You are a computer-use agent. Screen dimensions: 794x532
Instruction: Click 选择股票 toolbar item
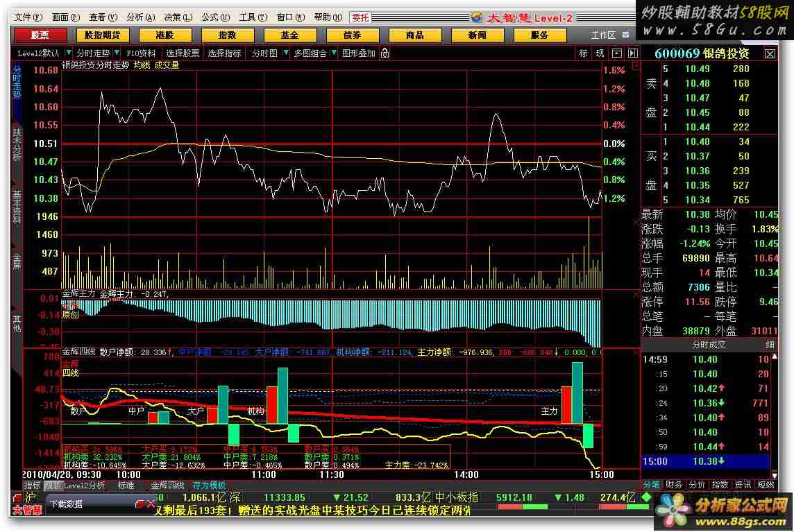coord(183,53)
